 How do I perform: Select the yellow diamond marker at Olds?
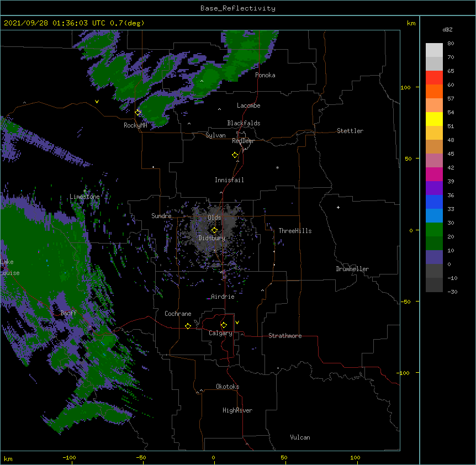[214, 230]
